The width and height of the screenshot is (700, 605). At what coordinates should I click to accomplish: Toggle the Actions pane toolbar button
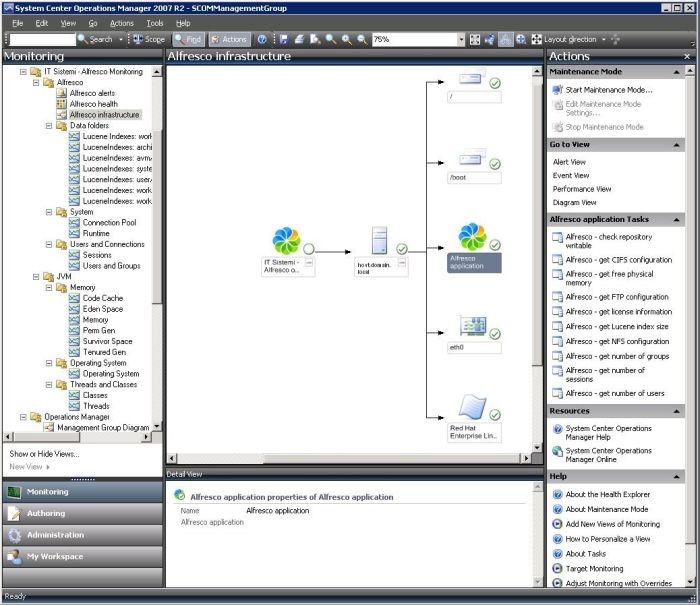pyautogui.click(x=228, y=39)
